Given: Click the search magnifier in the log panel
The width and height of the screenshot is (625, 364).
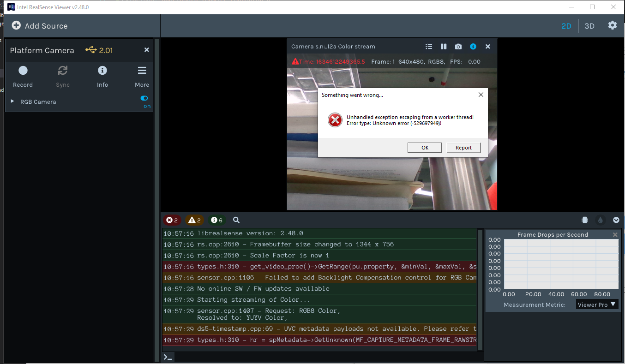Looking at the screenshot, I should point(236,220).
